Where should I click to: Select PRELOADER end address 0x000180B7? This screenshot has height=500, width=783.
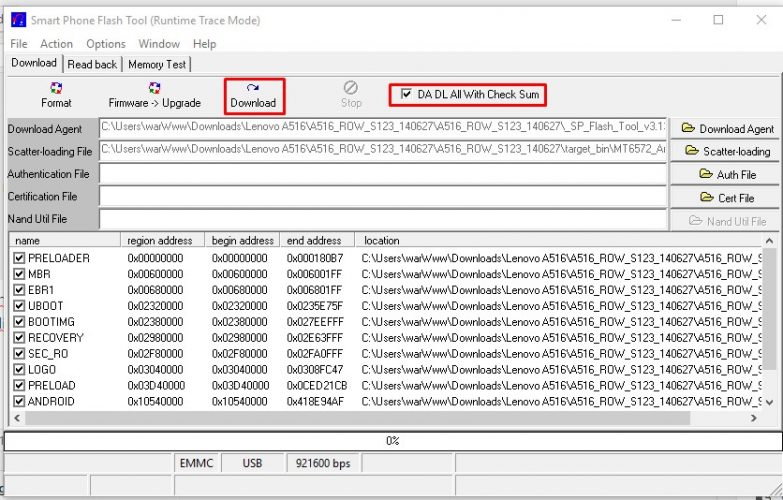(x=315, y=258)
